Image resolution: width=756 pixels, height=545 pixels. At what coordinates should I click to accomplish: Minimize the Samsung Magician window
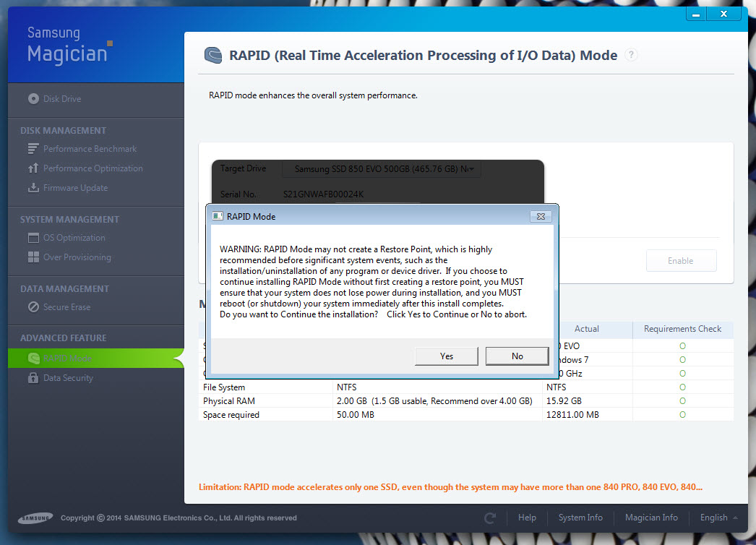(x=696, y=14)
